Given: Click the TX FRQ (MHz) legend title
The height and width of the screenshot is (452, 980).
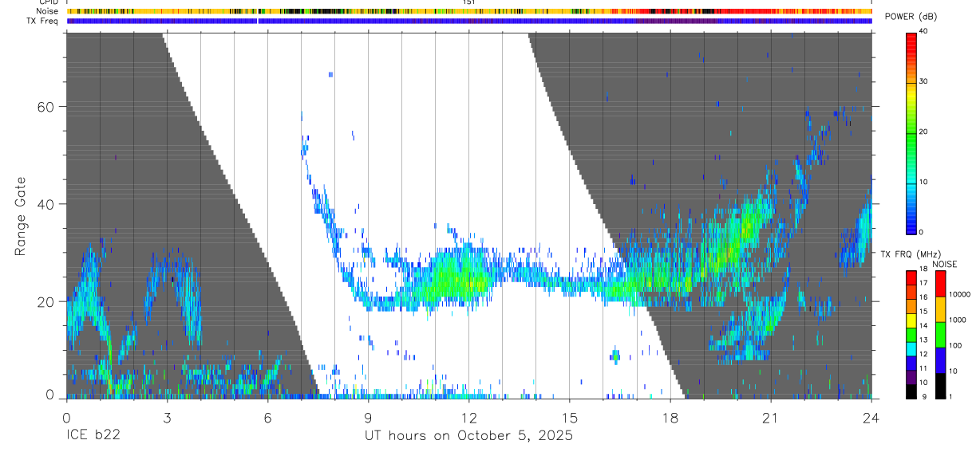Looking at the screenshot, I should [909, 254].
